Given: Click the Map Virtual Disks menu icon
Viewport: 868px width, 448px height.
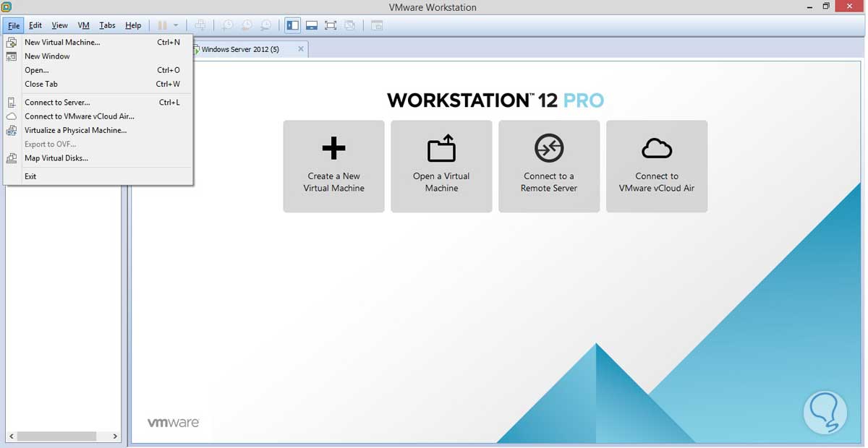Looking at the screenshot, I should pos(12,158).
